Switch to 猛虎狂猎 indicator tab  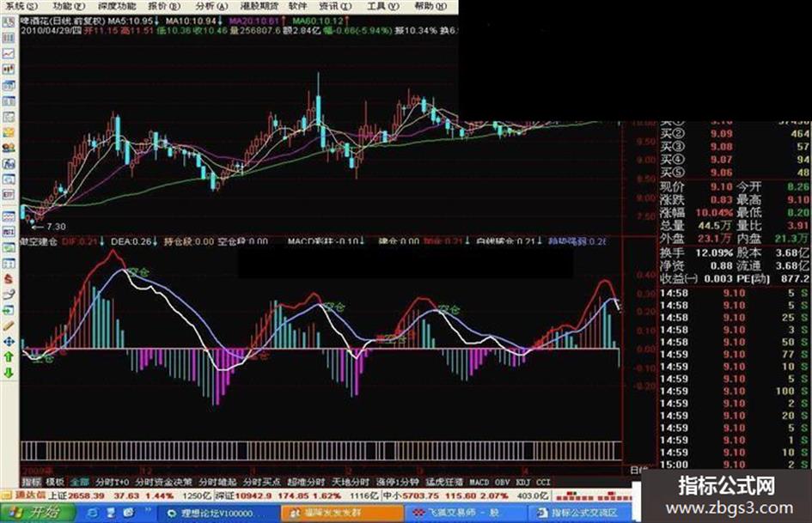point(443,482)
